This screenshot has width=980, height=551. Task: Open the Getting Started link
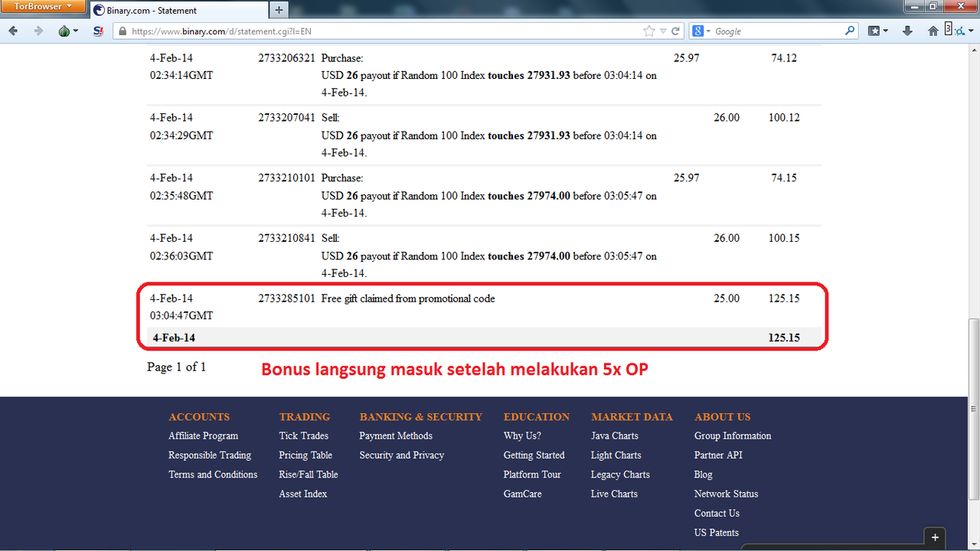point(534,455)
